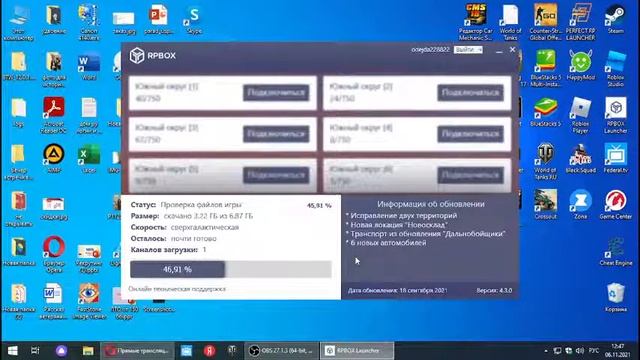Select the World of Tanks RU shortcut
Image resolution: width=640 pixels, height=360 pixels.
pyautogui.click(x=546, y=162)
